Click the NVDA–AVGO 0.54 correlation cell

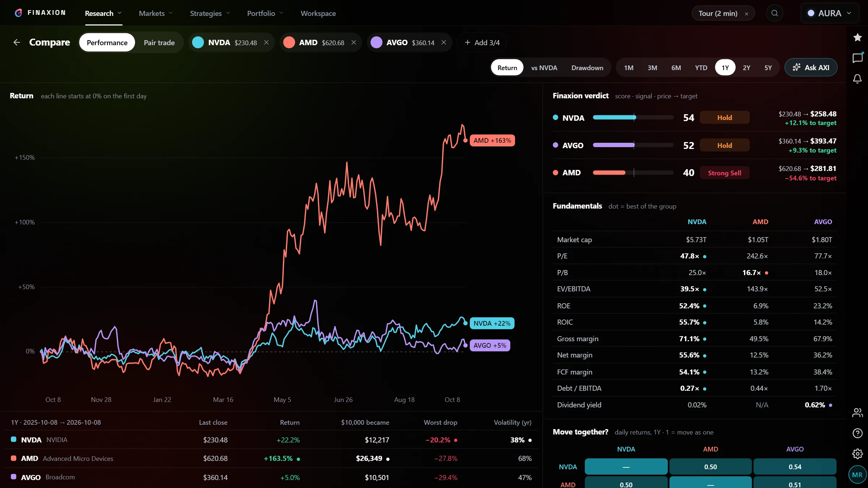795,467
